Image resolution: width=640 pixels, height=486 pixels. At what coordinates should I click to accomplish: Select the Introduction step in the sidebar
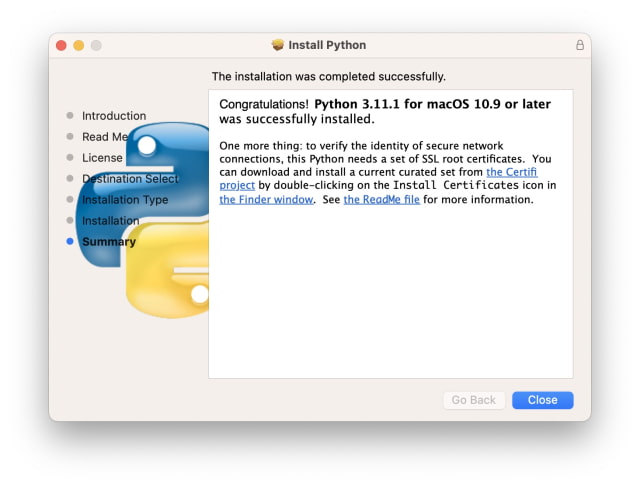point(114,116)
